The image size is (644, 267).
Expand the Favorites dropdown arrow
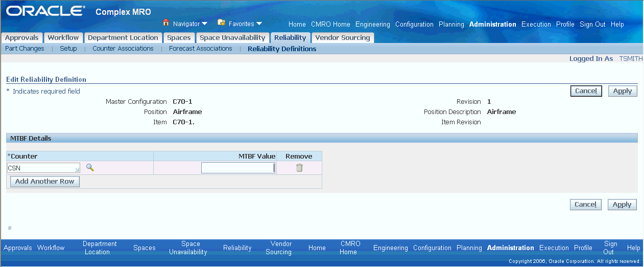259,24
